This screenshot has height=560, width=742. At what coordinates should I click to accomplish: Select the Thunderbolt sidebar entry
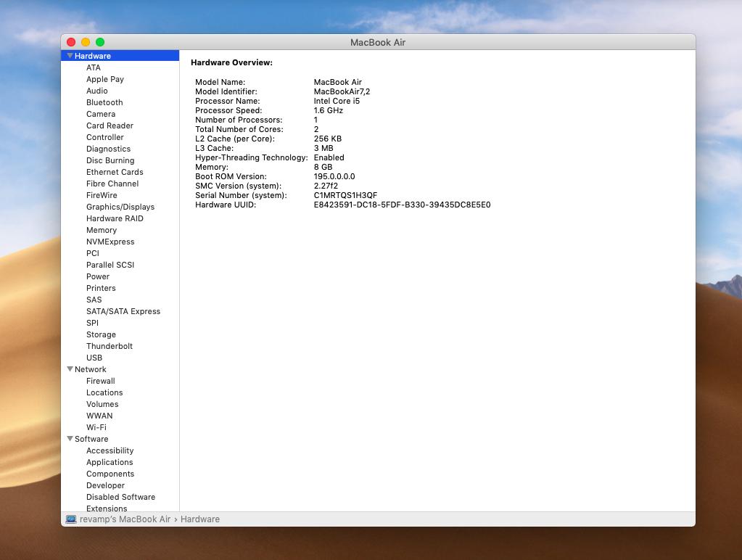(x=110, y=346)
